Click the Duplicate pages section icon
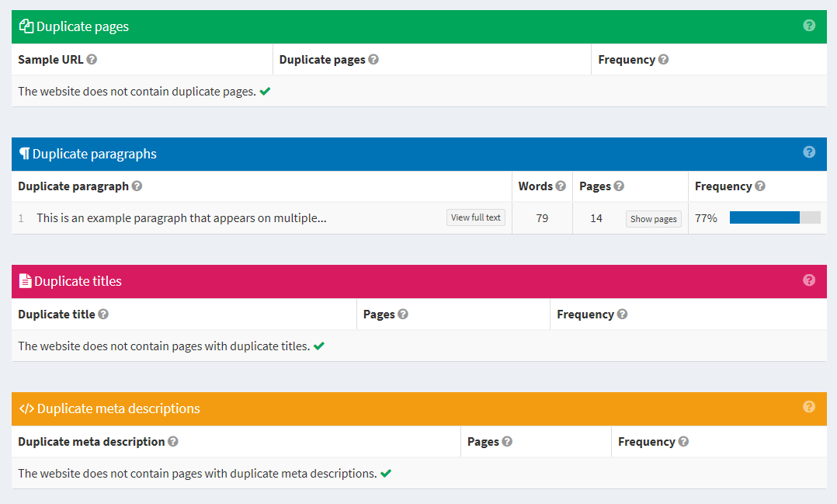Viewport: 837px width, 504px height. click(26, 26)
